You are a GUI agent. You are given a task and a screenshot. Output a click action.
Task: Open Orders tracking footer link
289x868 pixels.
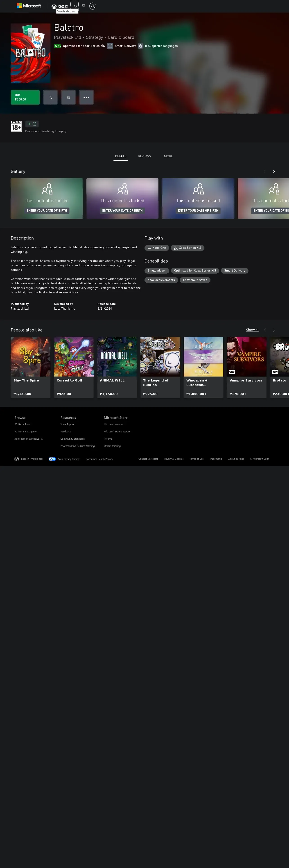pyautogui.click(x=112, y=446)
